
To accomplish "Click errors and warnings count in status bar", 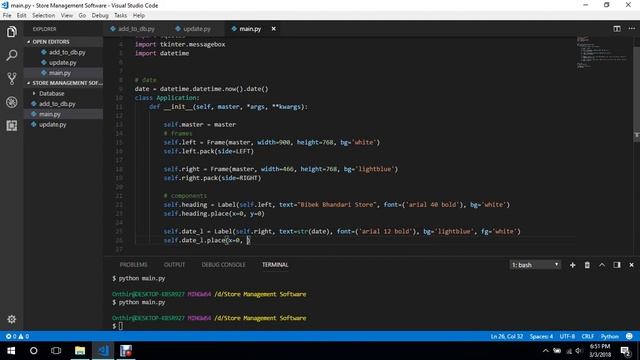I will [x=17, y=336].
